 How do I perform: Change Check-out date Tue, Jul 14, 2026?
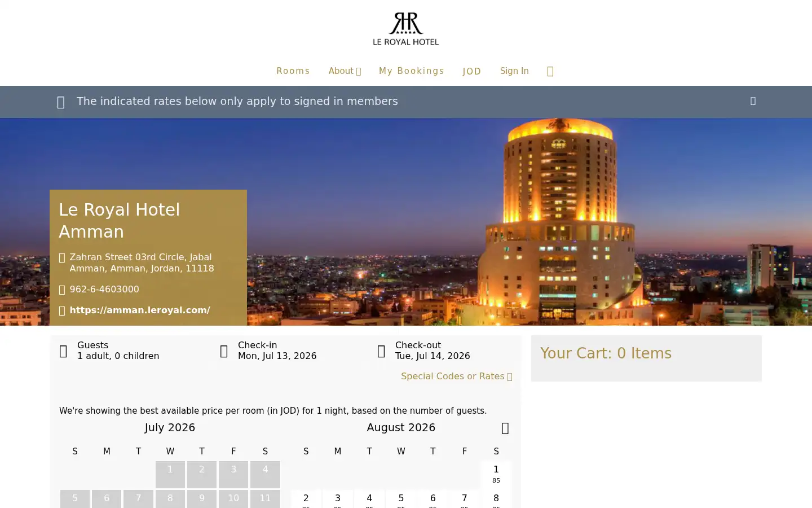(x=433, y=351)
